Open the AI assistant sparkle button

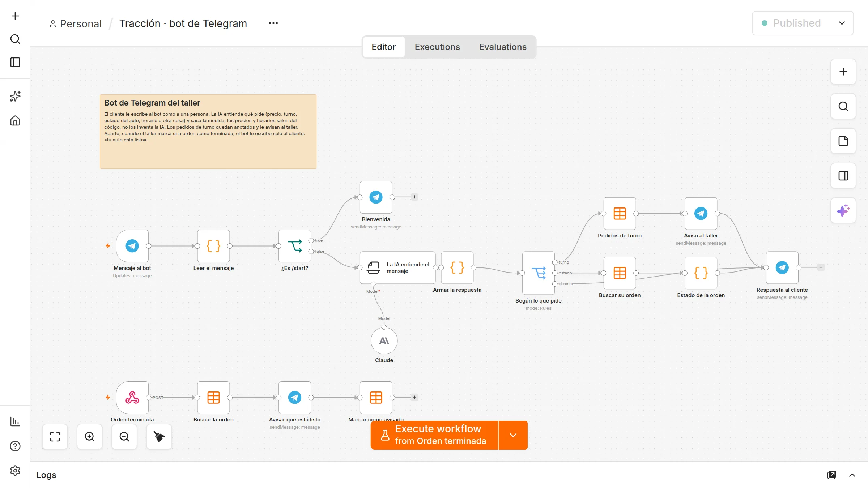843,210
